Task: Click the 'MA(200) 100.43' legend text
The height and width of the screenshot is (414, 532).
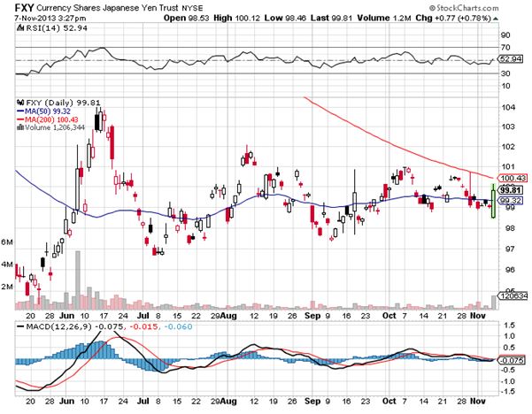Action: coord(51,119)
